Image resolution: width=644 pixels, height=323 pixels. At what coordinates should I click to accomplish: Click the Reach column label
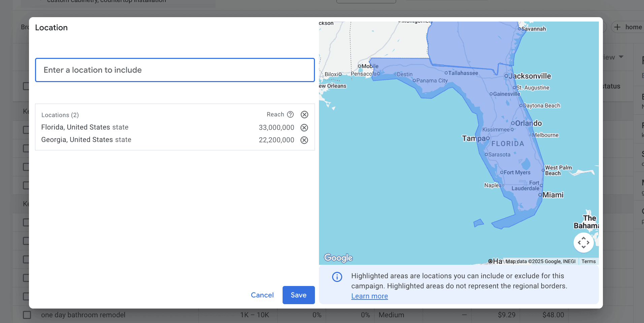click(275, 114)
